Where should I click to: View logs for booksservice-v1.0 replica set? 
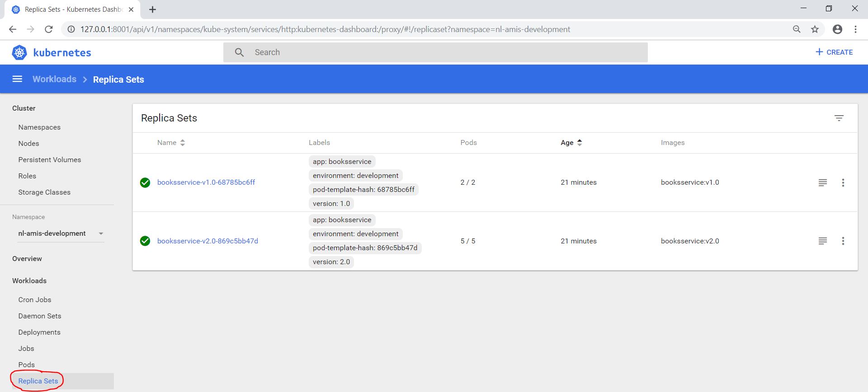pyautogui.click(x=822, y=182)
